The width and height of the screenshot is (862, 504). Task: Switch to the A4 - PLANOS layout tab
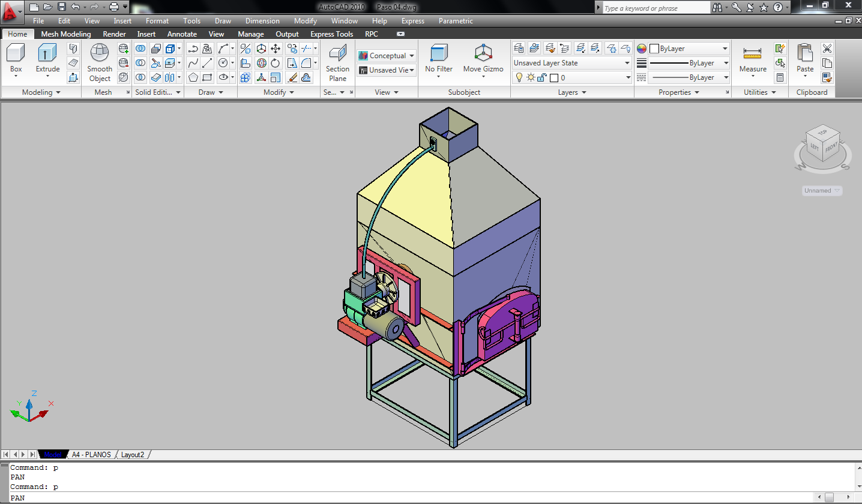tap(91, 455)
